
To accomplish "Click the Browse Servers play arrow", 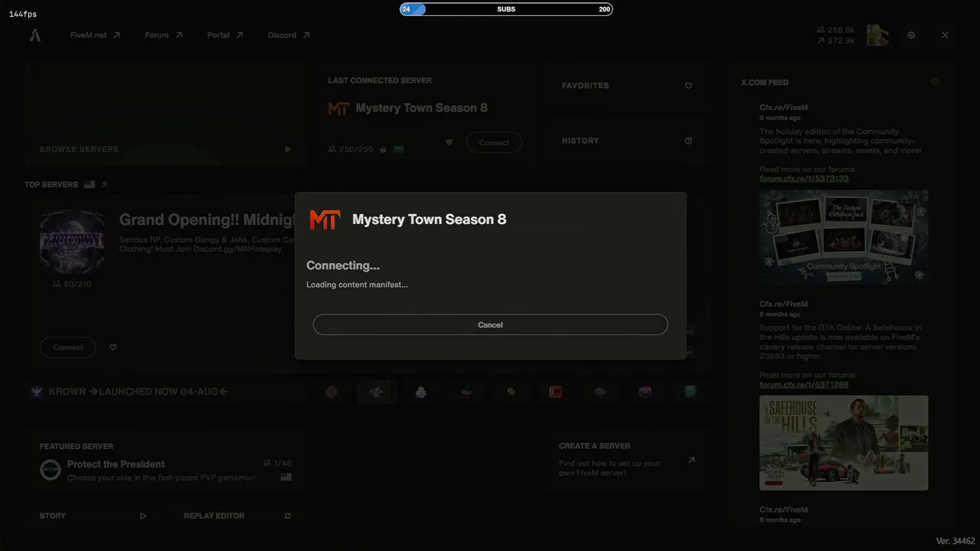I will (x=288, y=149).
